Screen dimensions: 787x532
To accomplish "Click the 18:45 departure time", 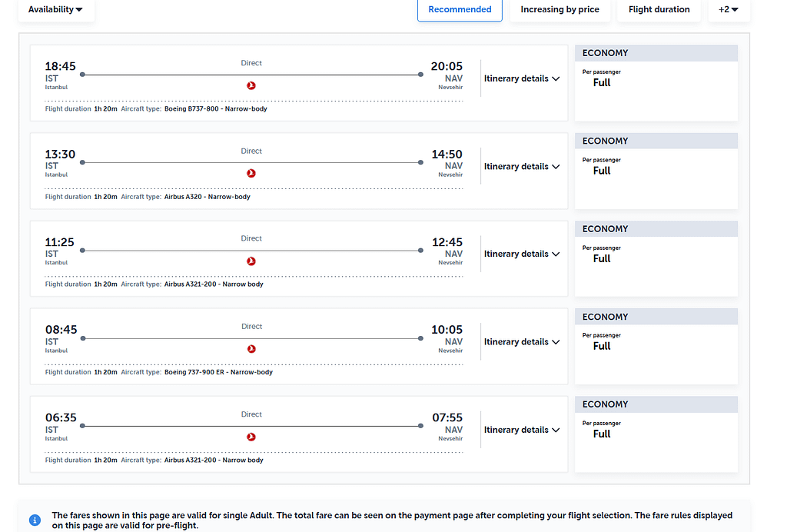I will 60,66.
